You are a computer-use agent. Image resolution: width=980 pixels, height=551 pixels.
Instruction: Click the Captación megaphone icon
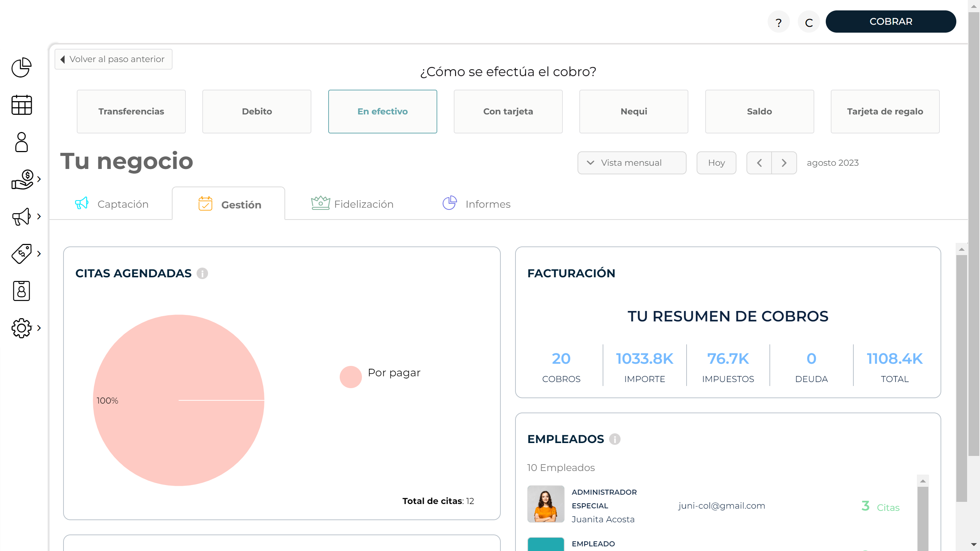82,203
